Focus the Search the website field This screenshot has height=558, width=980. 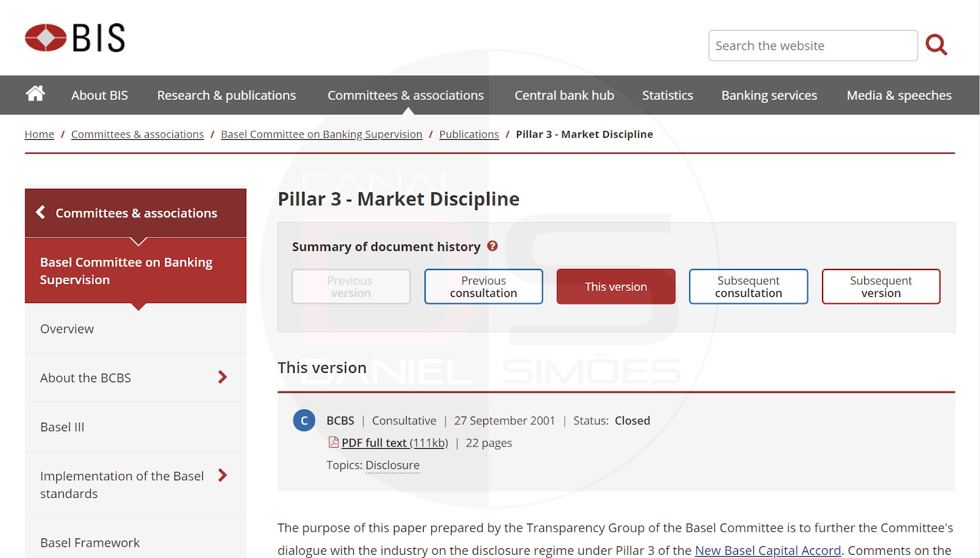[x=813, y=46]
